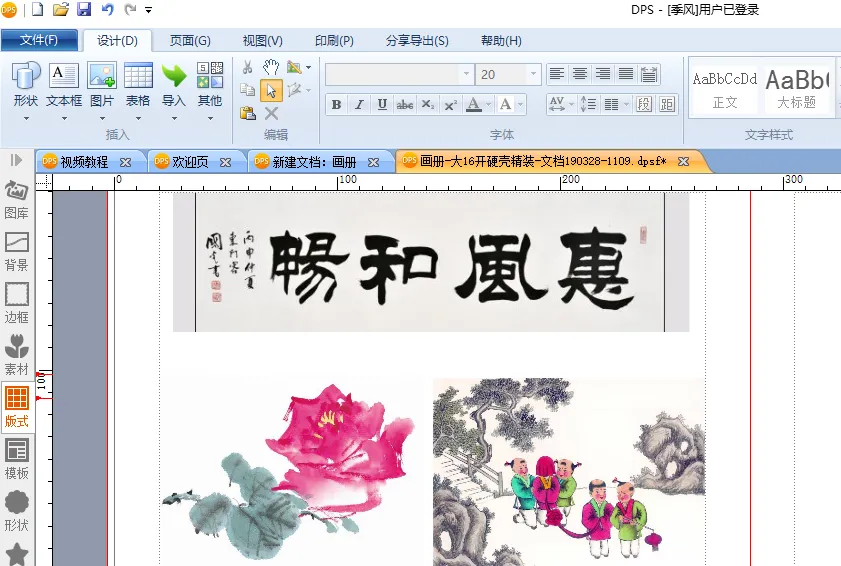Screen dimensions: 841x566
Task: Insert a shape with the 形状 ribbon icon
Action: 26,75
